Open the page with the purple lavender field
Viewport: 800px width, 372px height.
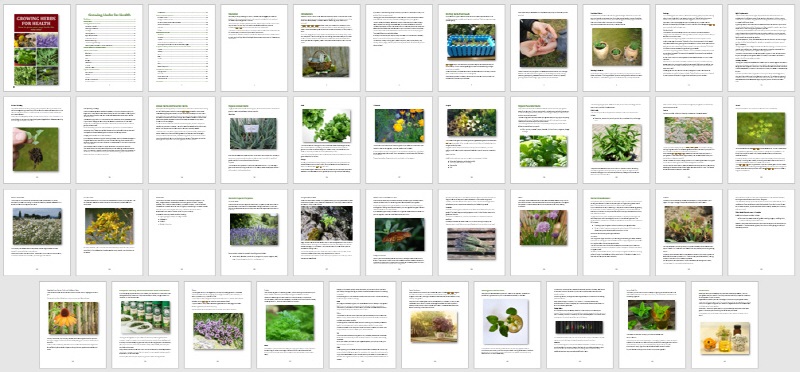coord(254,233)
